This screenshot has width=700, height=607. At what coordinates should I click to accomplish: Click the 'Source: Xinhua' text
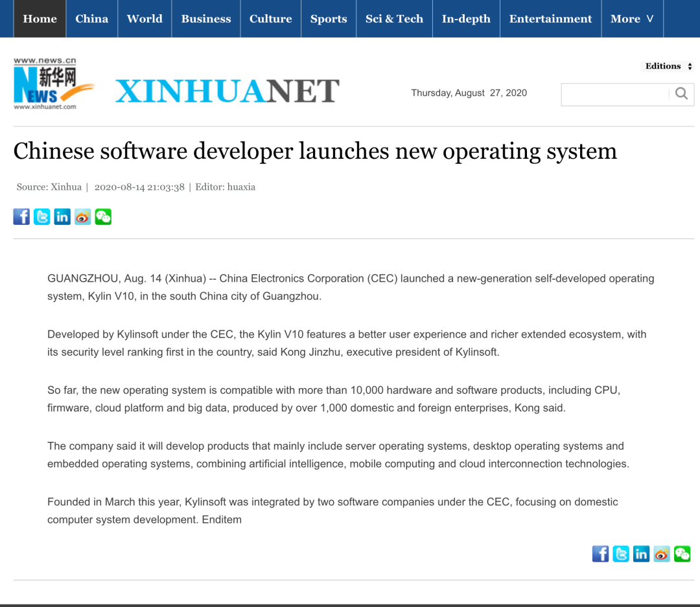49,187
